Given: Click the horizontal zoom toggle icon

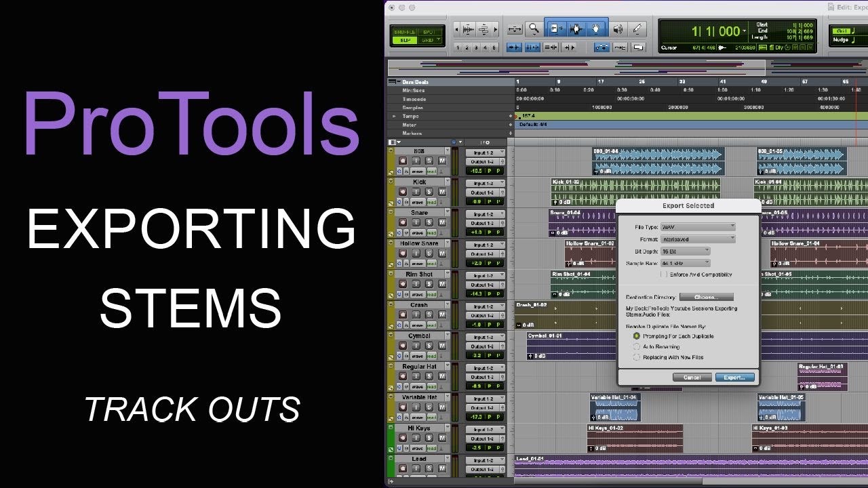Looking at the screenshot, I should click(515, 29).
